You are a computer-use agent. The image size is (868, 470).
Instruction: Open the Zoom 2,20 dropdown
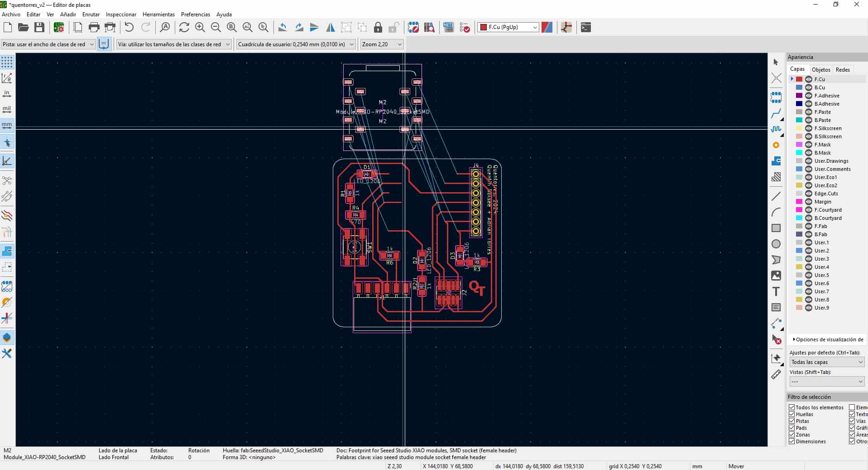point(382,44)
